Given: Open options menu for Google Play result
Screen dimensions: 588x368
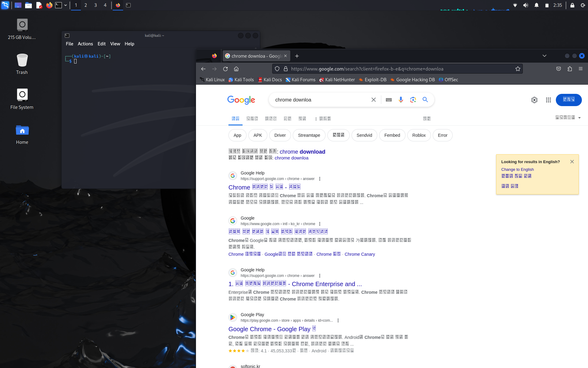Looking at the screenshot, I should click(x=338, y=320).
